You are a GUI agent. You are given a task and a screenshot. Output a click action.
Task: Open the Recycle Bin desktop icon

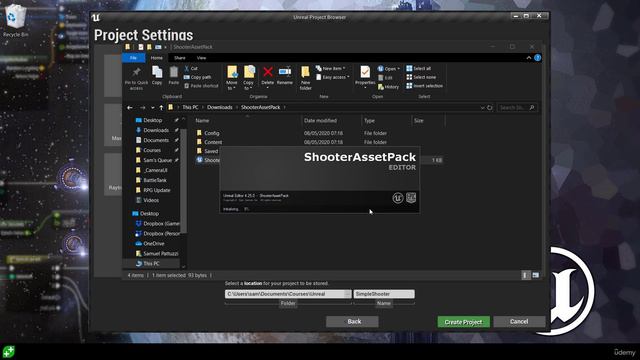coord(16,20)
